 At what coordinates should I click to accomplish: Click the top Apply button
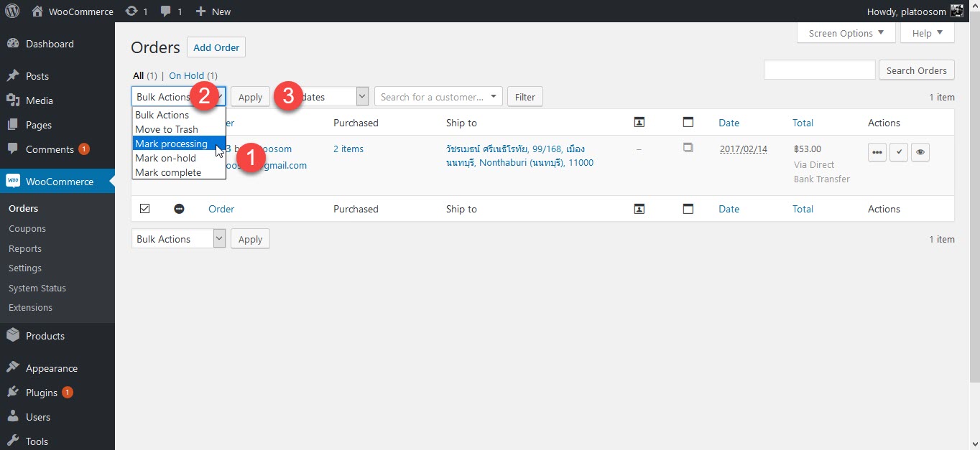coord(250,97)
